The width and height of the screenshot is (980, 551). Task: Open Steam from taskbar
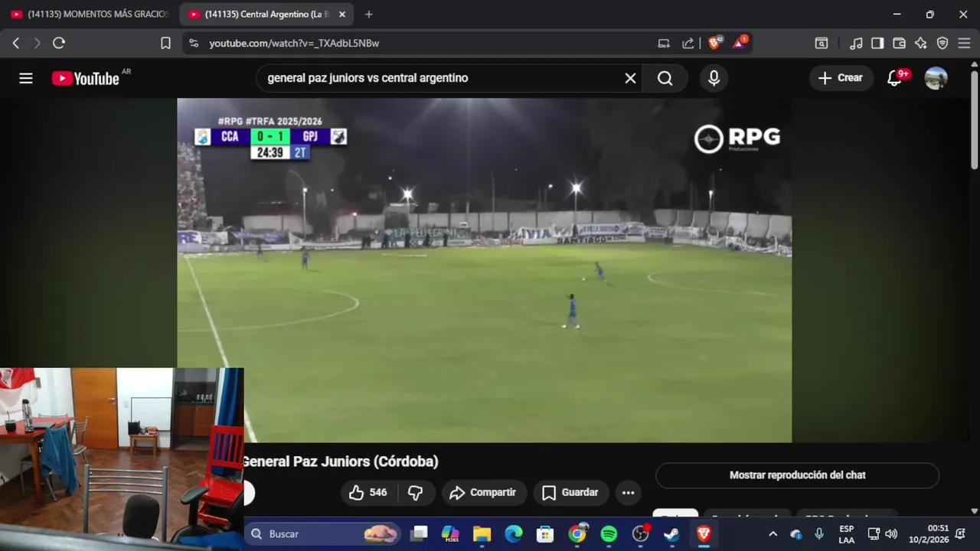point(671,533)
